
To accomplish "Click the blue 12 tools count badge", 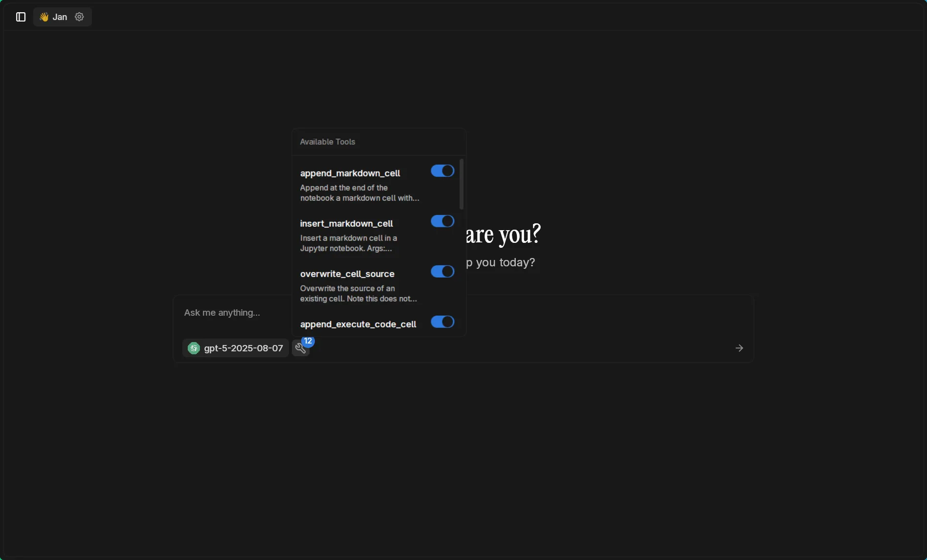I will click(x=308, y=341).
